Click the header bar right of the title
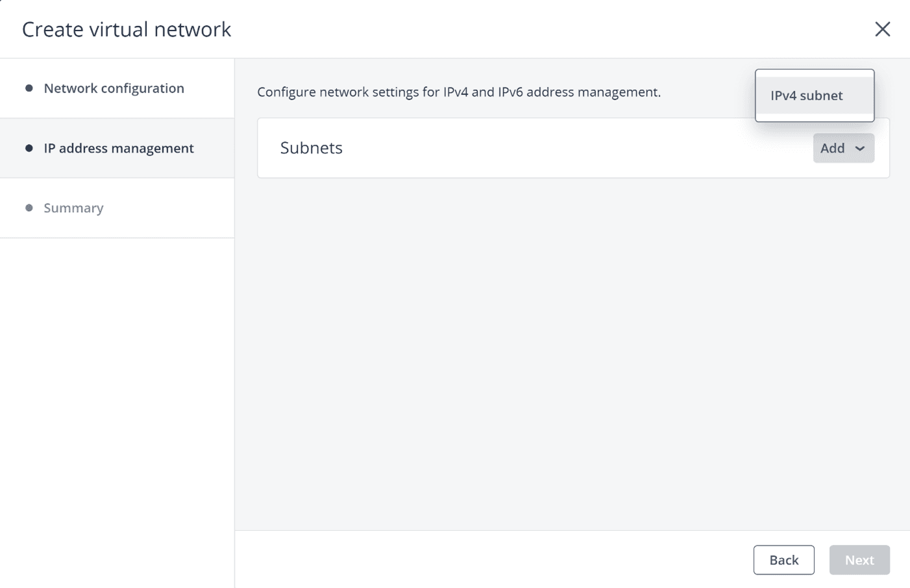The width and height of the screenshot is (910, 588). coord(552,29)
